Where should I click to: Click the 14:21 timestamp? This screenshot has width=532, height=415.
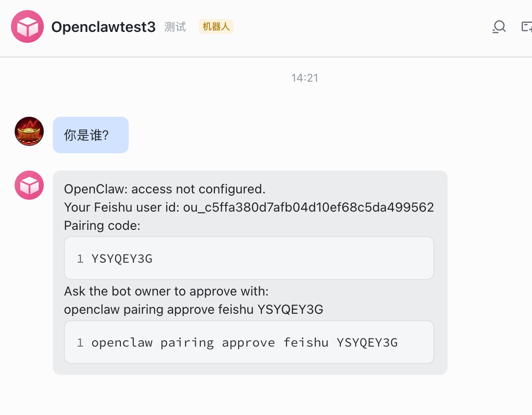(x=305, y=78)
